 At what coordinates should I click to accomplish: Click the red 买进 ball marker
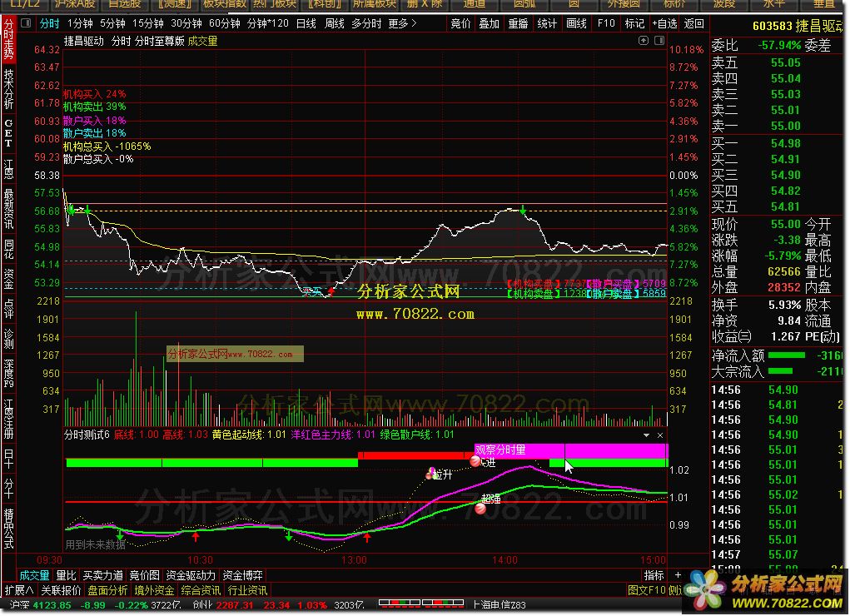pyautogui.click(x=475, y=461)
